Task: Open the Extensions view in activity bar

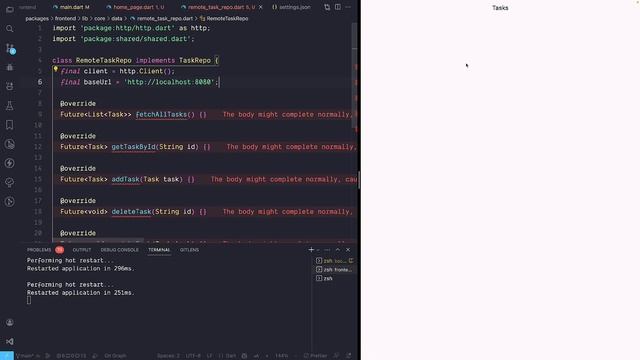Action: click(10, 87)
